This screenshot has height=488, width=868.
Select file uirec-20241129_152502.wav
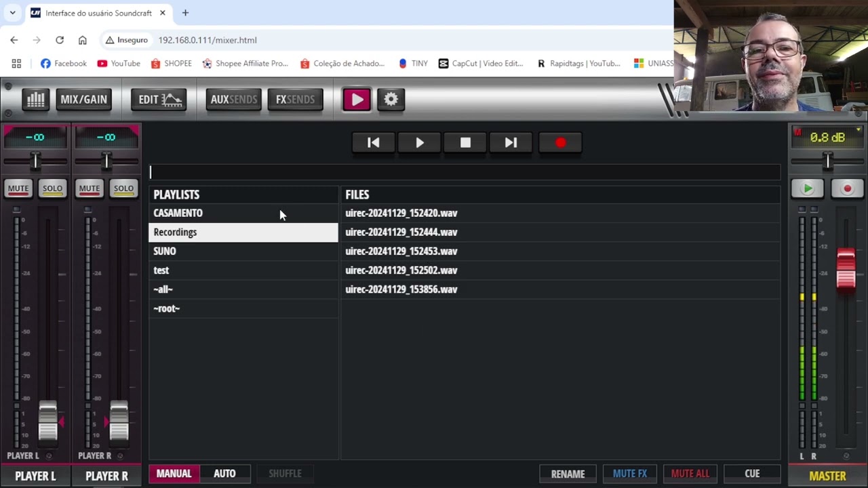[x=560, y=270]
